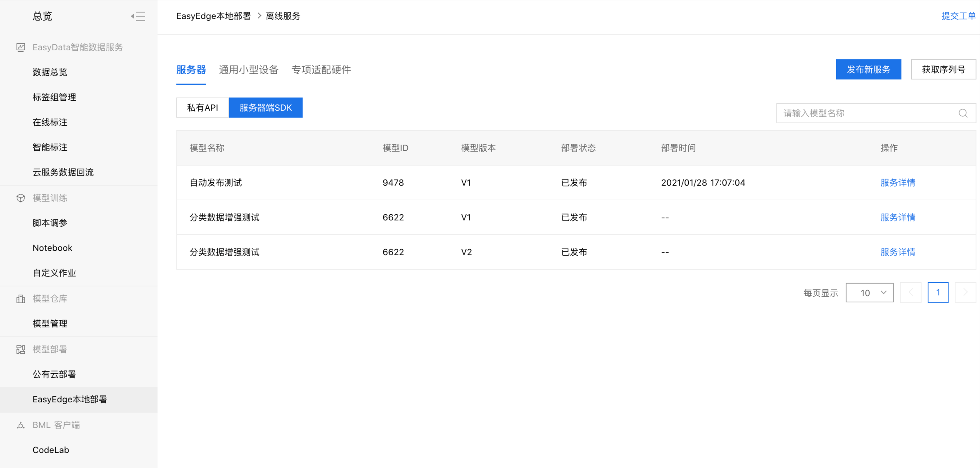Open 脚本调参 in the sidebar

point(50,223)
